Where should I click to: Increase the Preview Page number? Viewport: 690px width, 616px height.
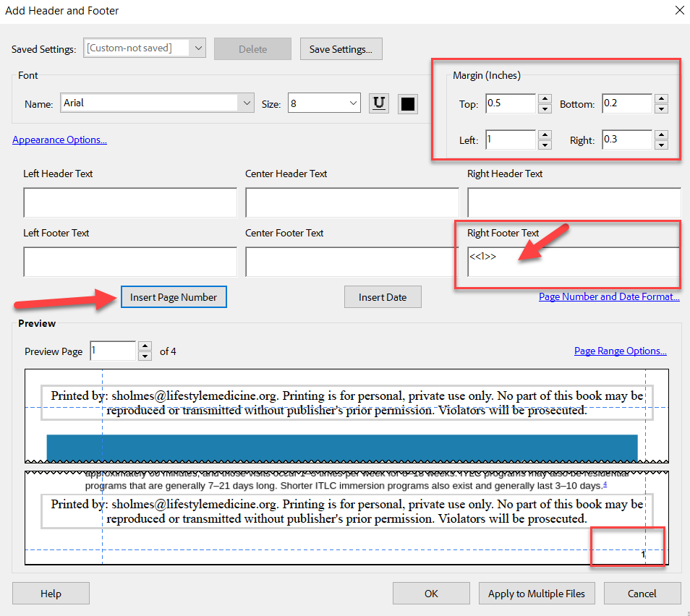pos(145,347)
